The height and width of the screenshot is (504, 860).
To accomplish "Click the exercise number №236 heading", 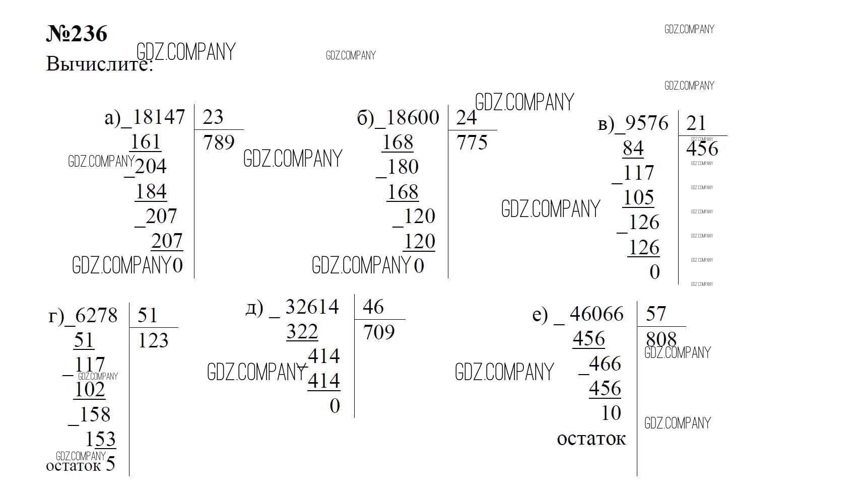I will pyautogui.click(x=77, y=34).
